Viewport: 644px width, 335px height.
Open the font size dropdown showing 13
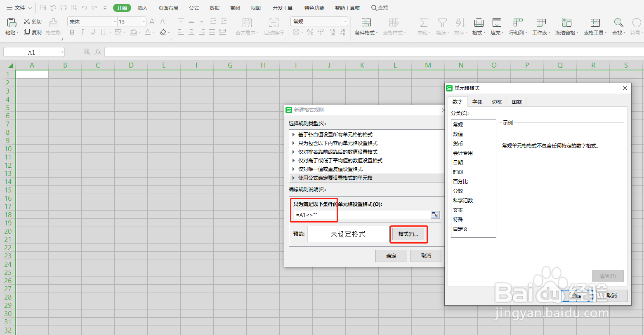tap(144, 21)
